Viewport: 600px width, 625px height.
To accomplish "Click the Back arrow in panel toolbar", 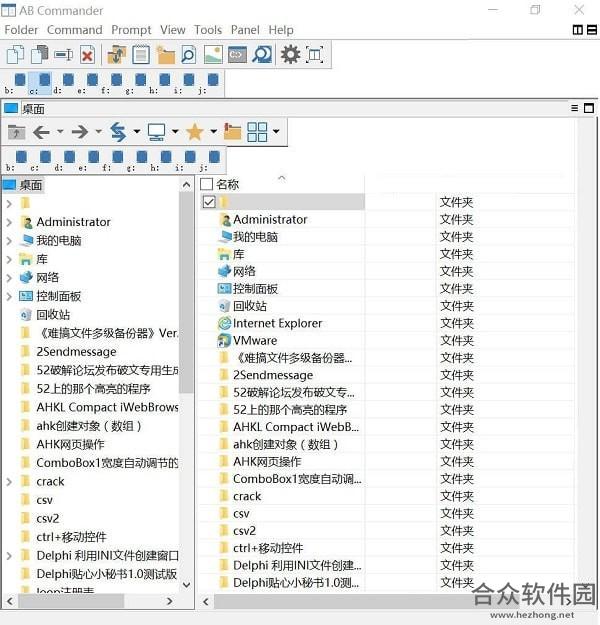I will 41,132.
